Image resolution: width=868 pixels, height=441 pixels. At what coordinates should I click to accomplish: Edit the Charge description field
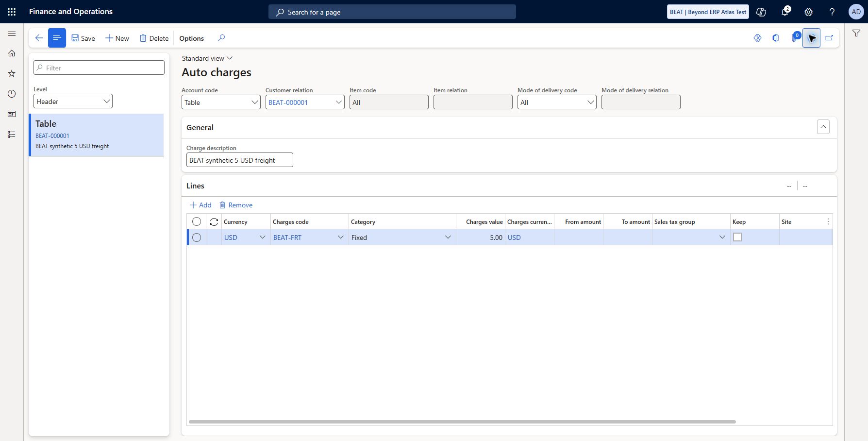click(x=240, y=160)
